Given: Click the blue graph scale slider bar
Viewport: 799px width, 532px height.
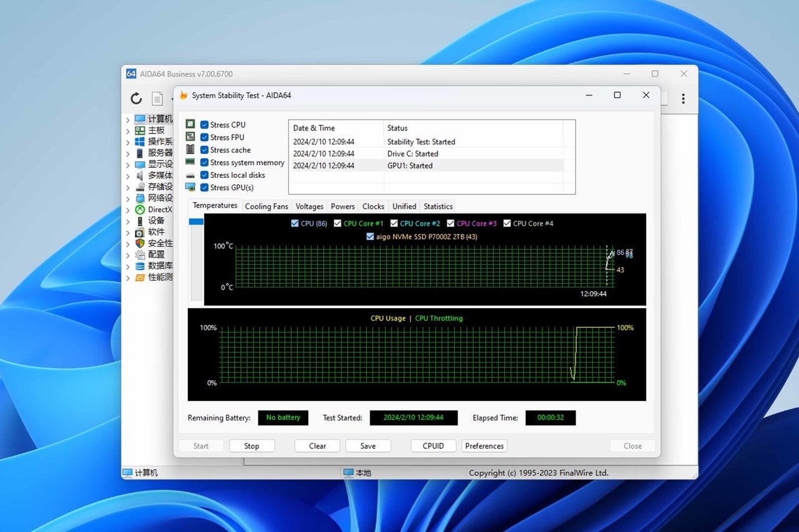Looking at the screenshot, I should pos(196,221).
